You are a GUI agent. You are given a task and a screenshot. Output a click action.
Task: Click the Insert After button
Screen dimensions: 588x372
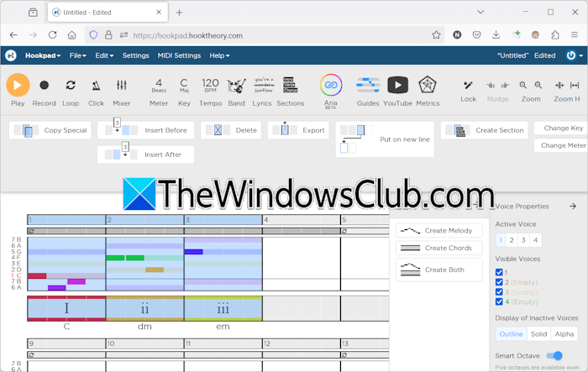(x=146, y=155)
